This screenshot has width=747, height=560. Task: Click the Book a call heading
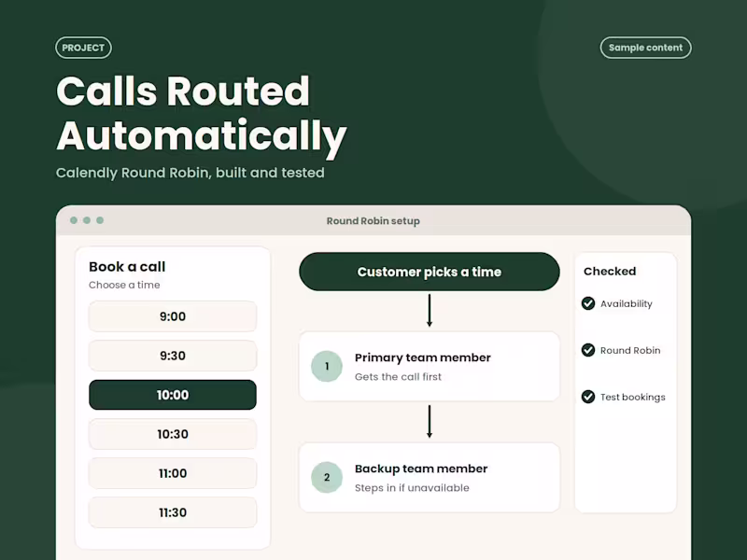click(x=127, y=267)
